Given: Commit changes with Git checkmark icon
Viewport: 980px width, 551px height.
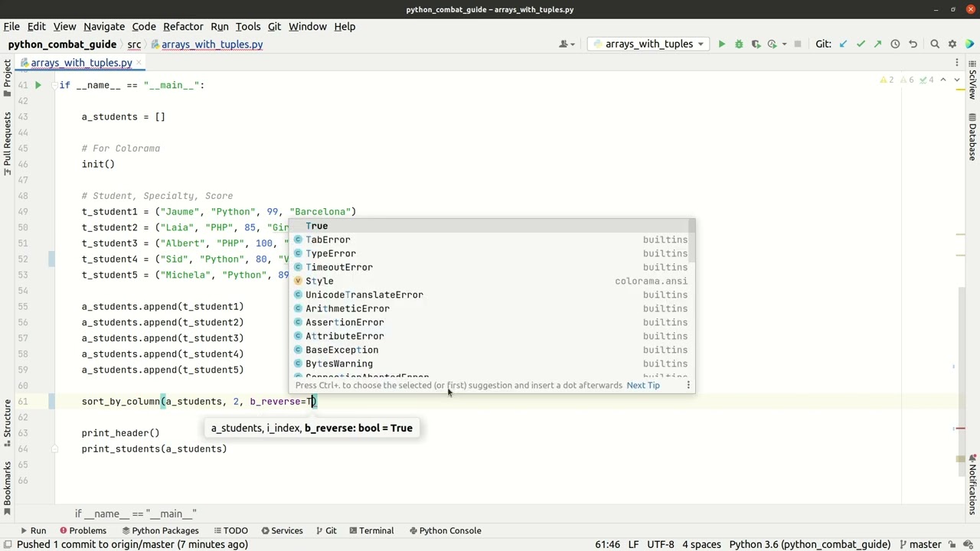Looking at the screenshot, I should pyautogui.click(x=861, y=44).
